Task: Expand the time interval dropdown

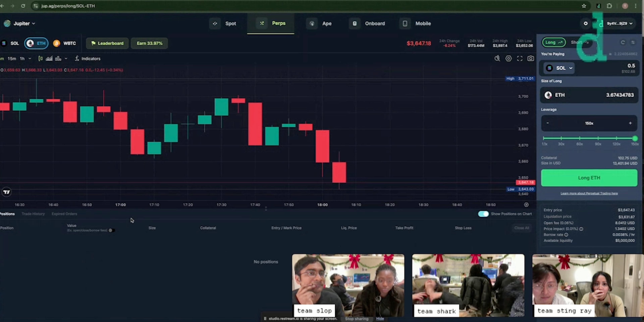Action: [x=30, y=59]
